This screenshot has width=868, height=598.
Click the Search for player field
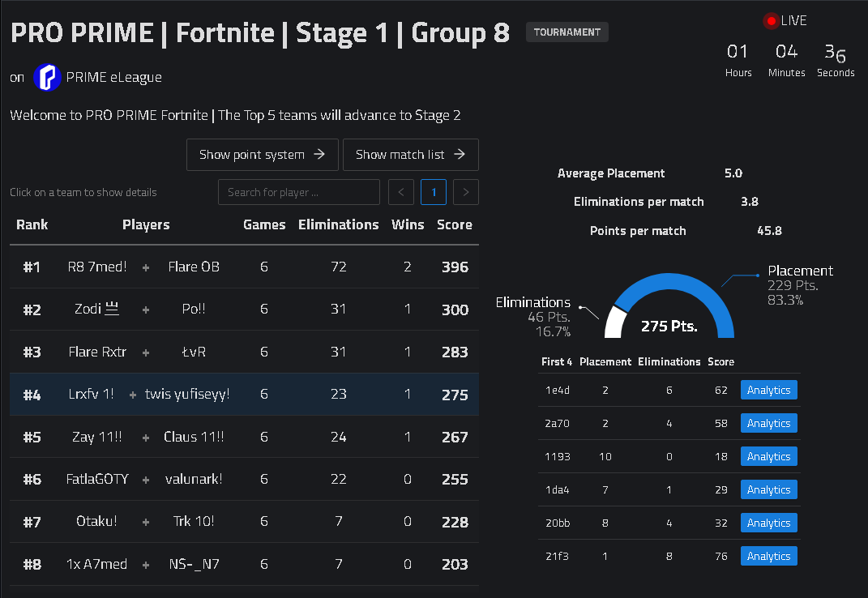[299, 192]
